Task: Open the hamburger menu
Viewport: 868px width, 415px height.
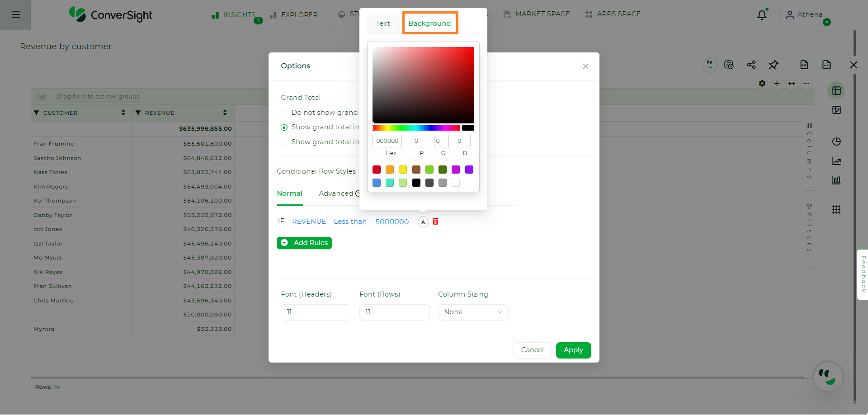Action: coord(16,15)
